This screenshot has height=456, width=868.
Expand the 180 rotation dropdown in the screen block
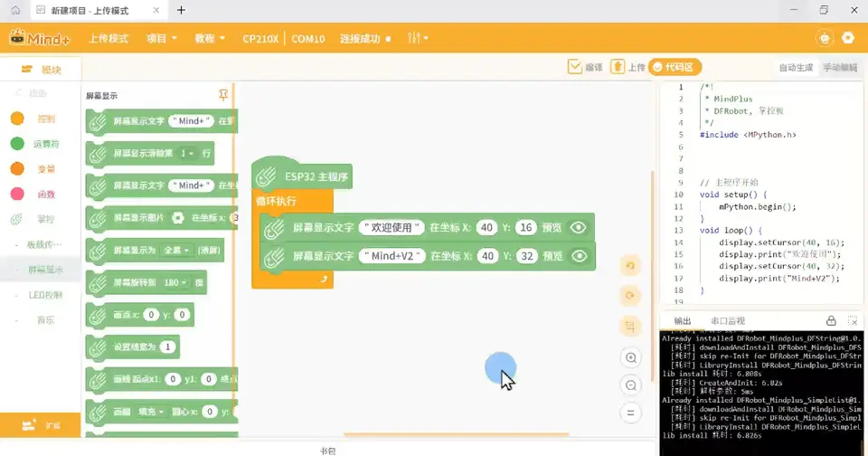click(x=175, y=282)
